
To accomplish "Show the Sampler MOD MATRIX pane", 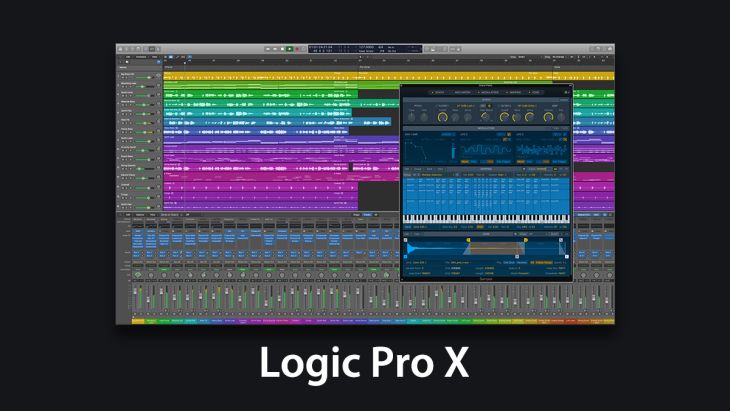I will pos(463,92).
